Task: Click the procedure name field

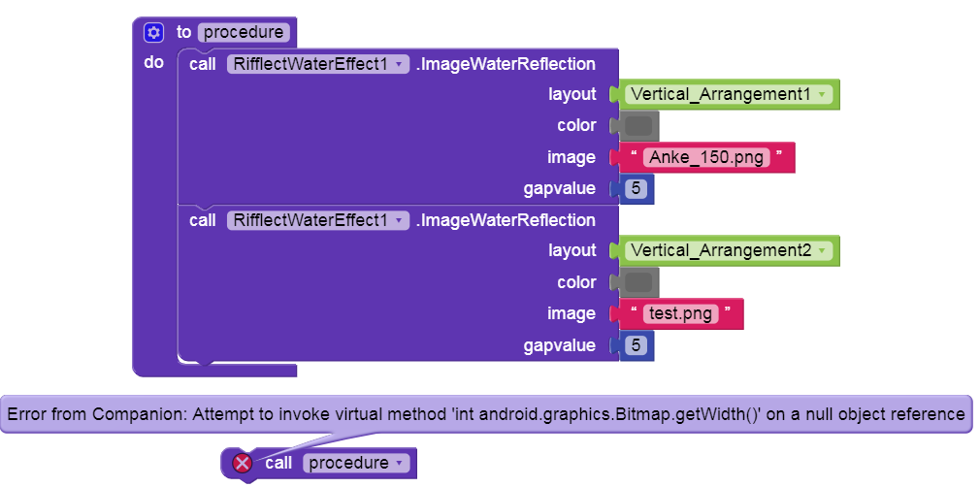Action: click(x=244, y=32)
